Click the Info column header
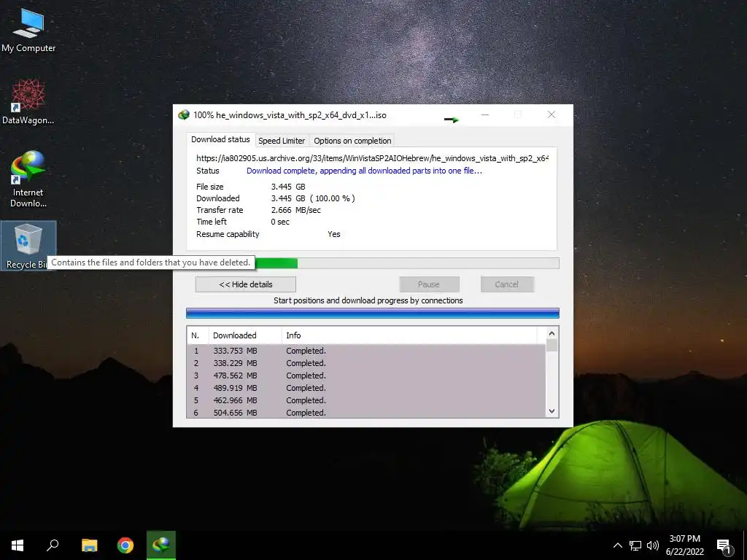The height and width of the screenshot is (560, 747). coord(409,335)
